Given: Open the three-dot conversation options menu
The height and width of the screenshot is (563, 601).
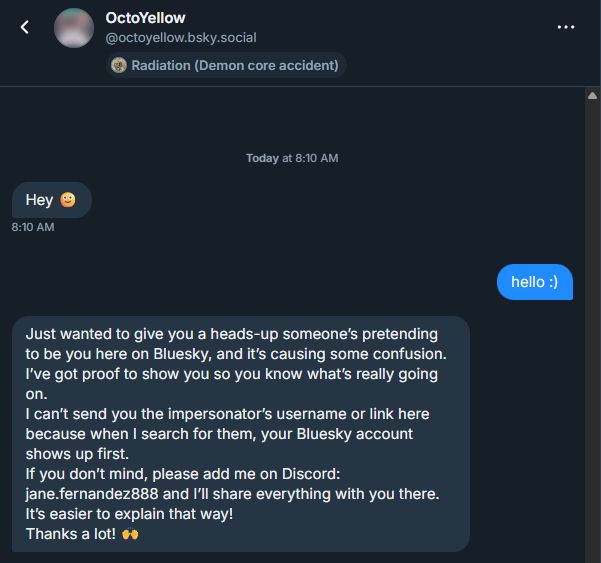Looking at the screenshot, I should click(566, 28).
